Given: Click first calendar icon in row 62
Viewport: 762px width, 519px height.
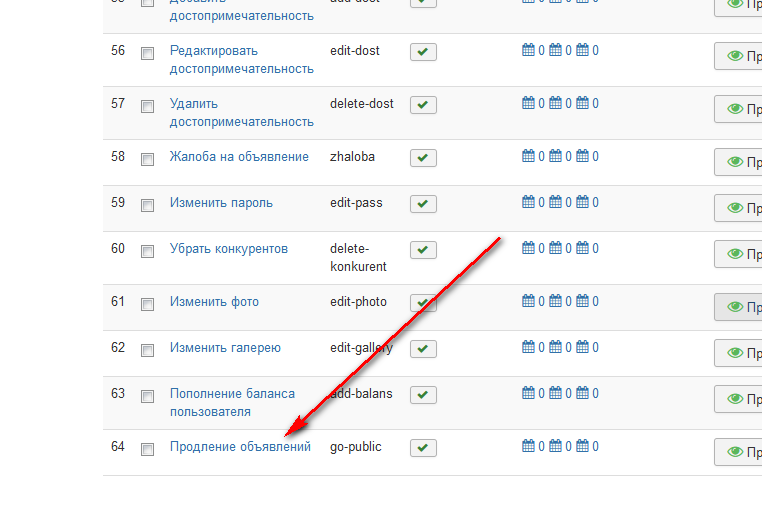Looking at the screenshot, I should 528,348.
